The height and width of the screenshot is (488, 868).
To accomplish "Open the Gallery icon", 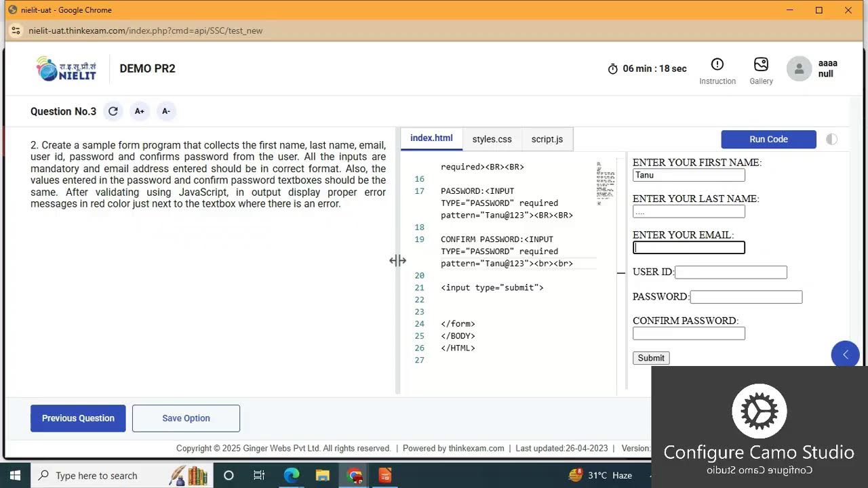I will pos(761,64).
